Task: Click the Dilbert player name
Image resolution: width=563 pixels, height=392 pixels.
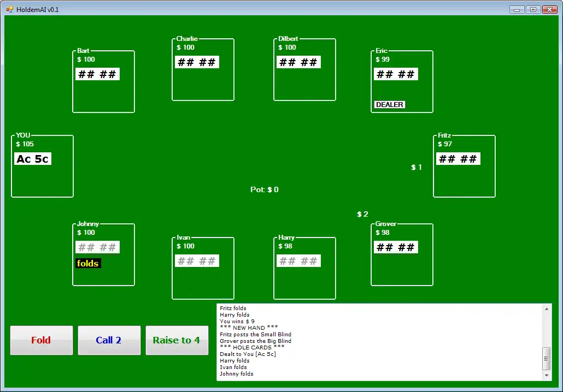Action: (x=288, y=38)
